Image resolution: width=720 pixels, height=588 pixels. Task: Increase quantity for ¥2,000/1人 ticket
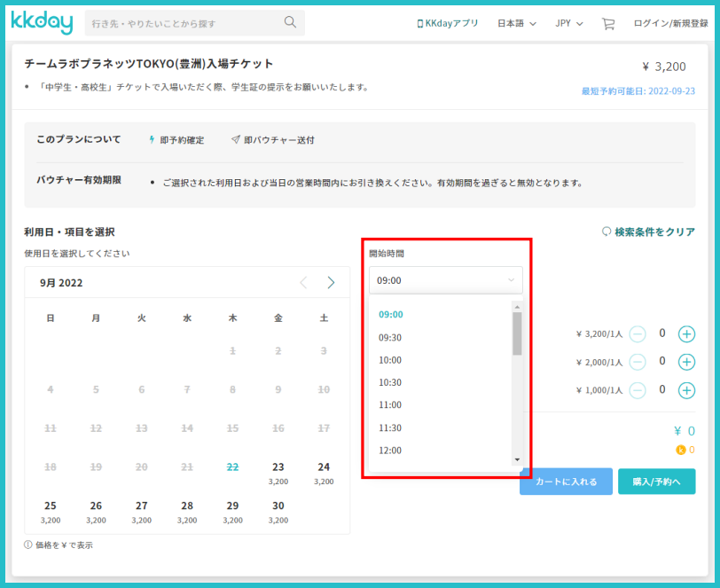(686, 362)
